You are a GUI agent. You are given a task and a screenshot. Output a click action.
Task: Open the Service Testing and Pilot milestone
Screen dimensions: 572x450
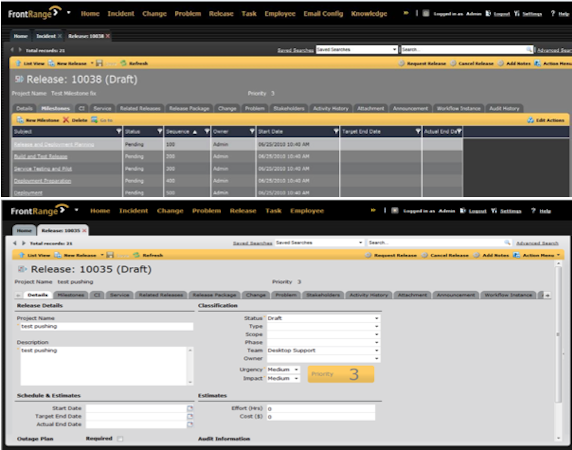tap(43, 169)
